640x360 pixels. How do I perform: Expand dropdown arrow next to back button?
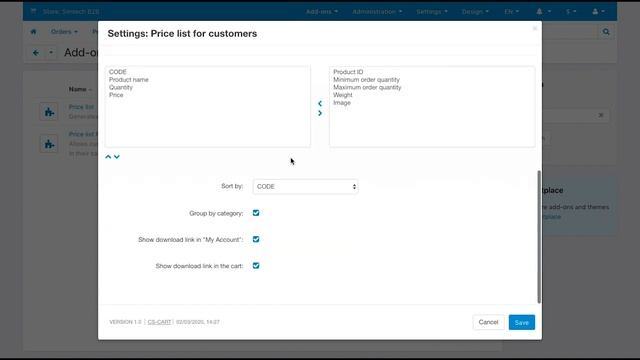51,53
